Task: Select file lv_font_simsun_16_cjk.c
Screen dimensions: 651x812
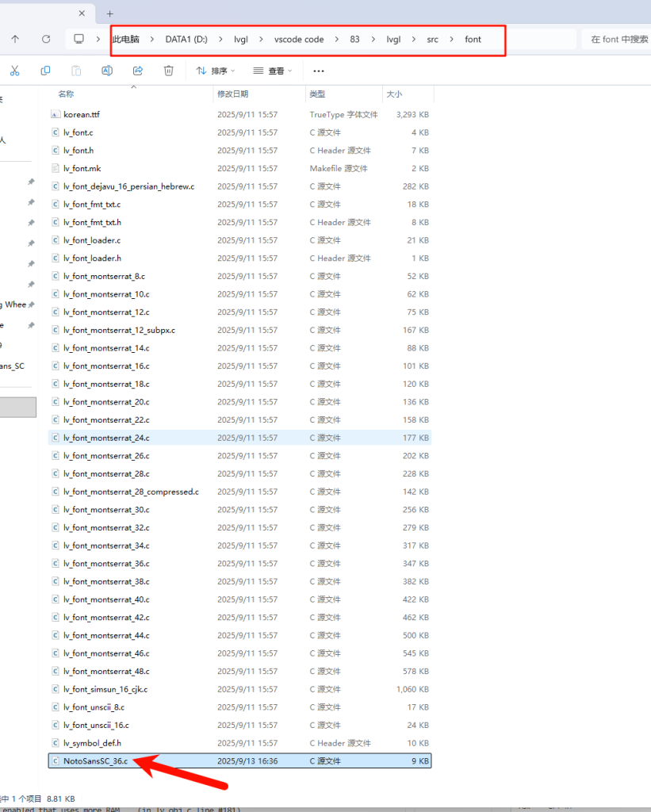Action: click(x=105, y=689)
